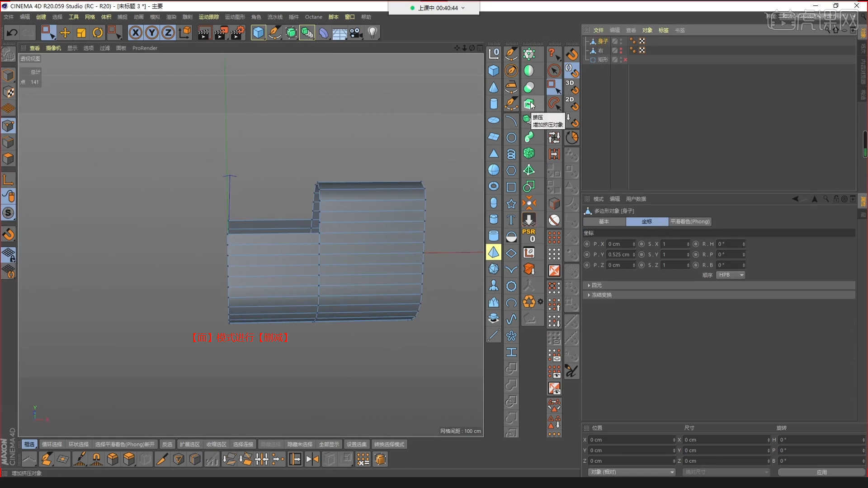Open the 网格 menu in main menu bar
868x488 pixels.
[90, 17]
